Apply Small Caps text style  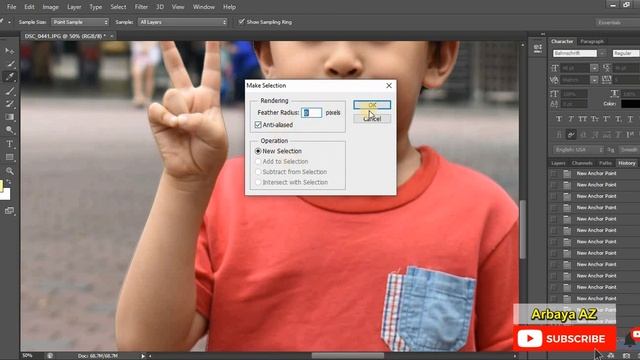click(x=595, y=119)
